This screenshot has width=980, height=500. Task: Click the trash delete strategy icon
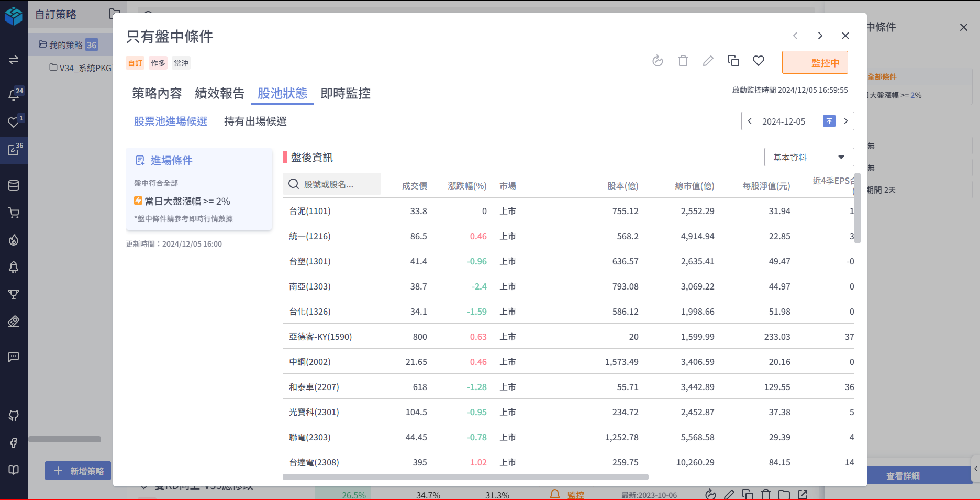[683, 61]
